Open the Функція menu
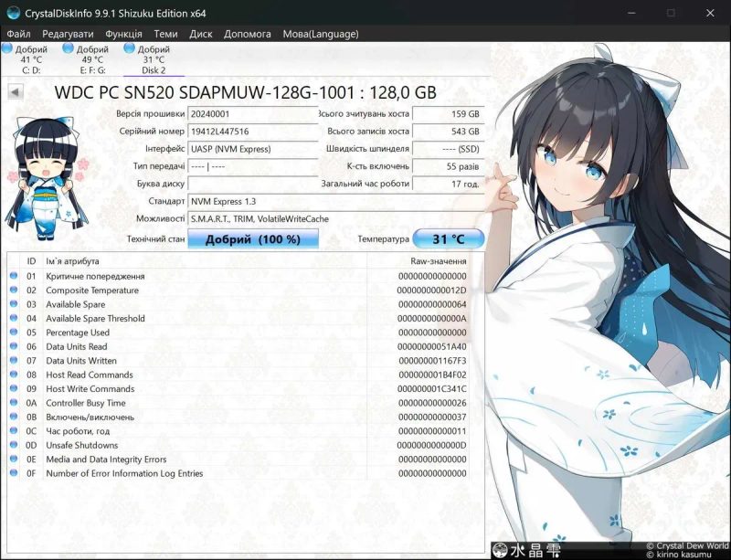 tap(123, 34)
